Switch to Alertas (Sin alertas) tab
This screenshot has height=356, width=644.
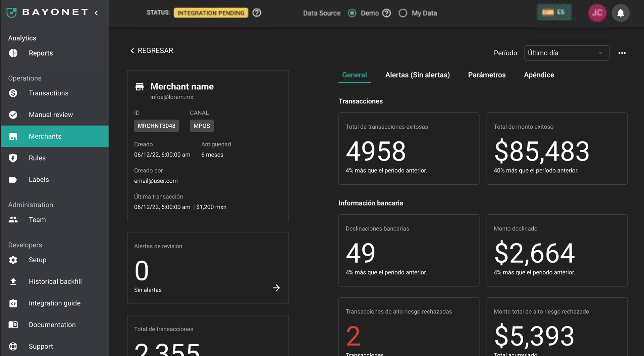pos(417,75)
